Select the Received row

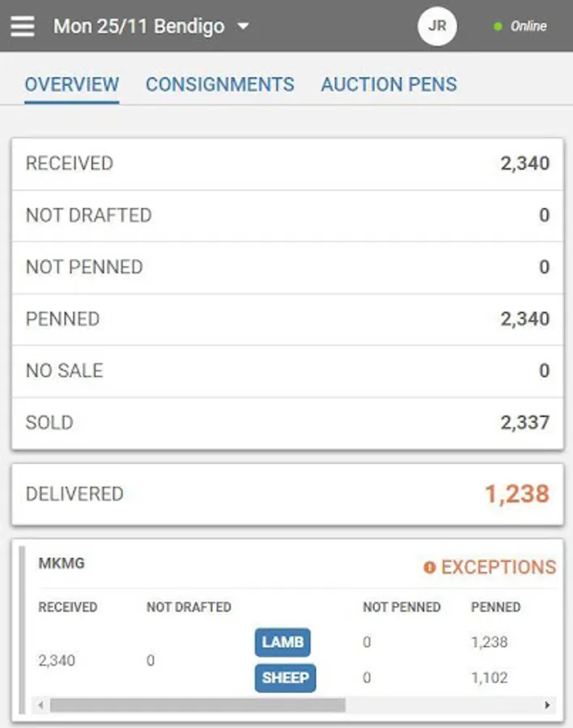coord(287,163)
